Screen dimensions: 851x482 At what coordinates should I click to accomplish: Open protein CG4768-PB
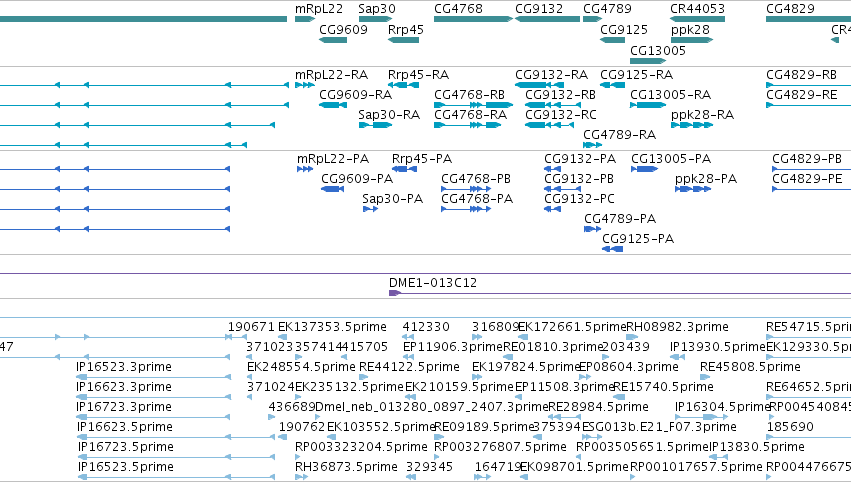475,179
